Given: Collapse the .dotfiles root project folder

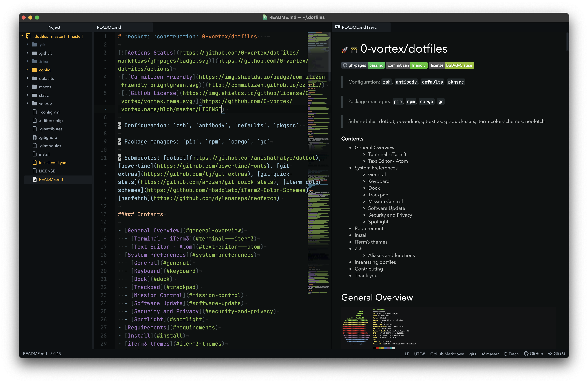Looking at the screenshot, I should 22,36.
